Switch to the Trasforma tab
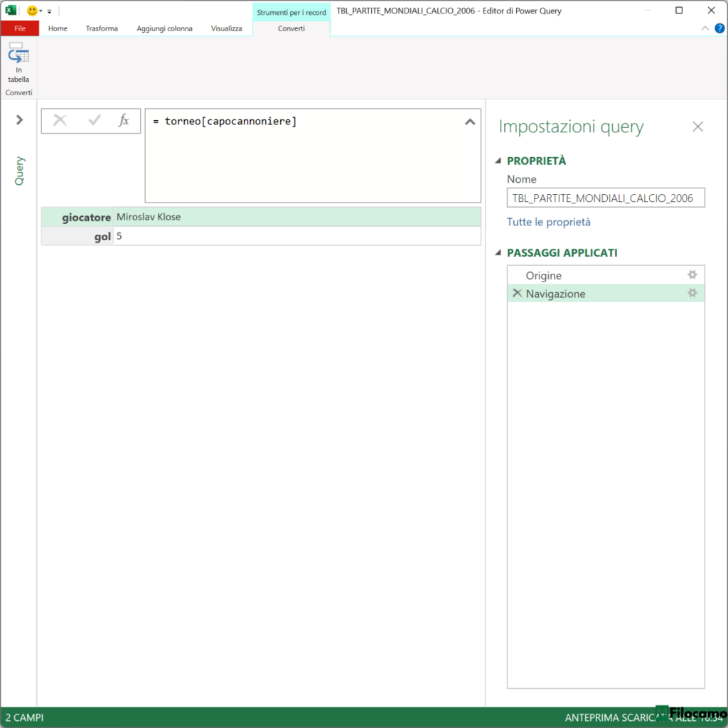 102,28
